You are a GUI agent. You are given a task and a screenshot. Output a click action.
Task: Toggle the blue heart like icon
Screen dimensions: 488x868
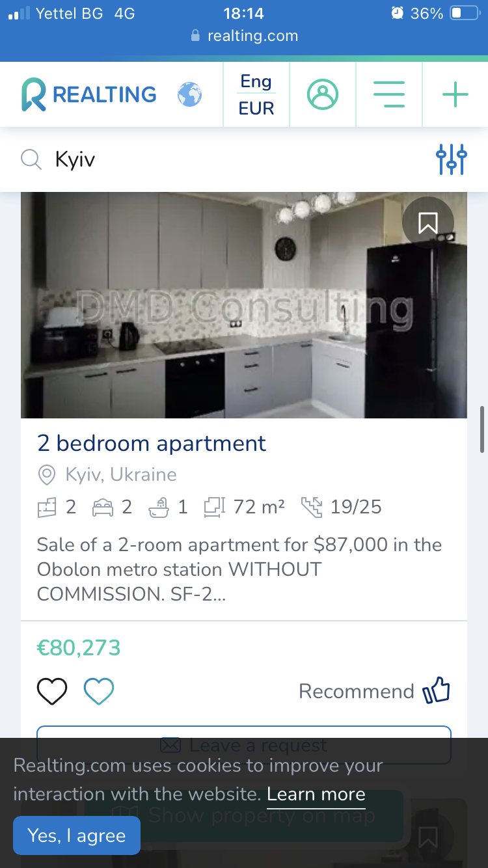(99, 691)
